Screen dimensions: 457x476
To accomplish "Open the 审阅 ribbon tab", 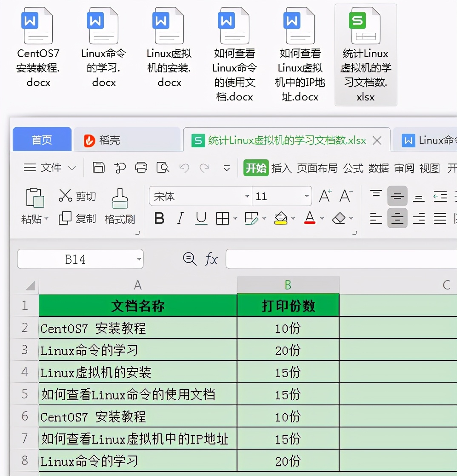I will (404, 168).
